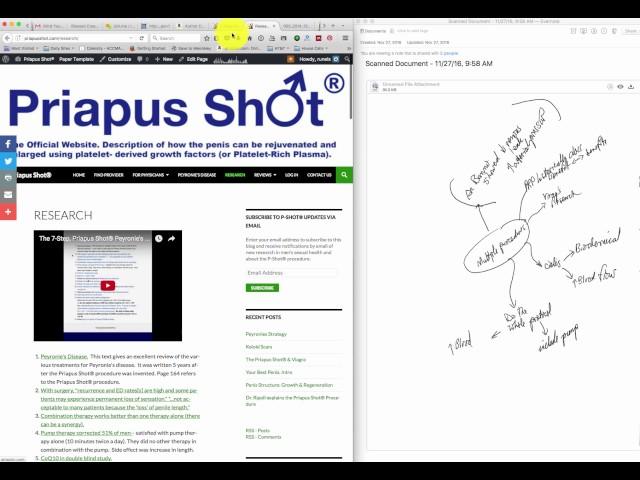Open the browser hamburger menu
The width and height of the screenshot is (640, 480).
345,38
